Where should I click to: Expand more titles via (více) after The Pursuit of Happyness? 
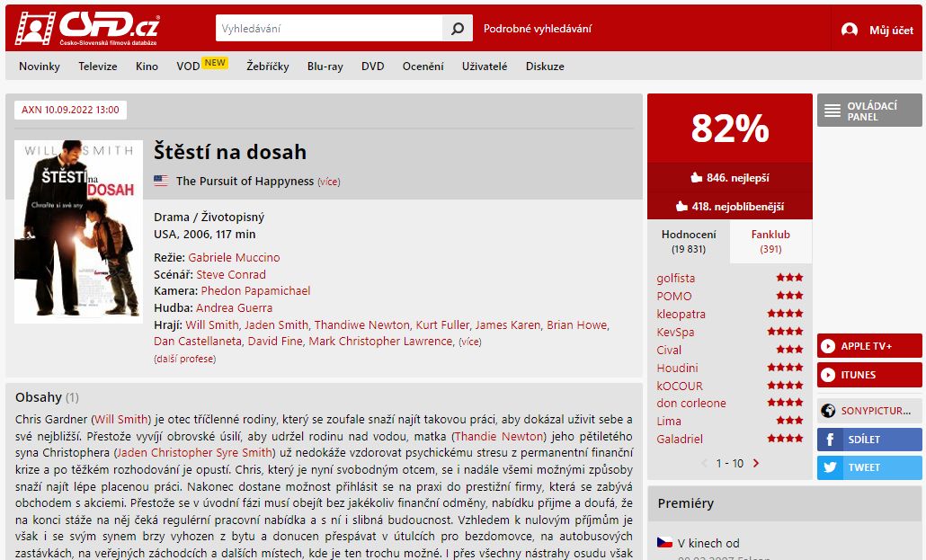click(329, 182)
